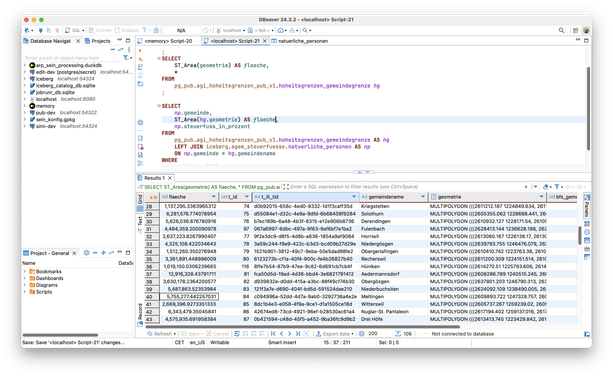The height and width of the screenshot is (376, 613).
Task: Open the results custom filter funnel icon
Action: (x=557, y=187)
